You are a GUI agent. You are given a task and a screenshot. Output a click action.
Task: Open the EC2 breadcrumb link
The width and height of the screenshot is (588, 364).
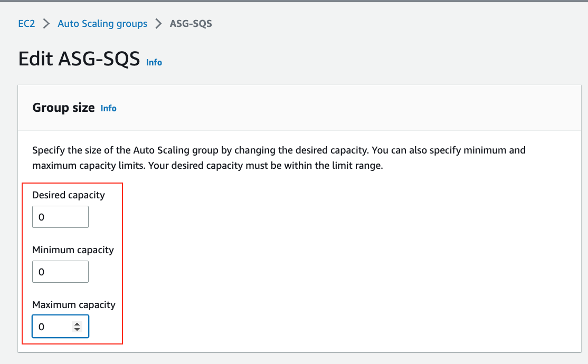[x=26, y=24]
